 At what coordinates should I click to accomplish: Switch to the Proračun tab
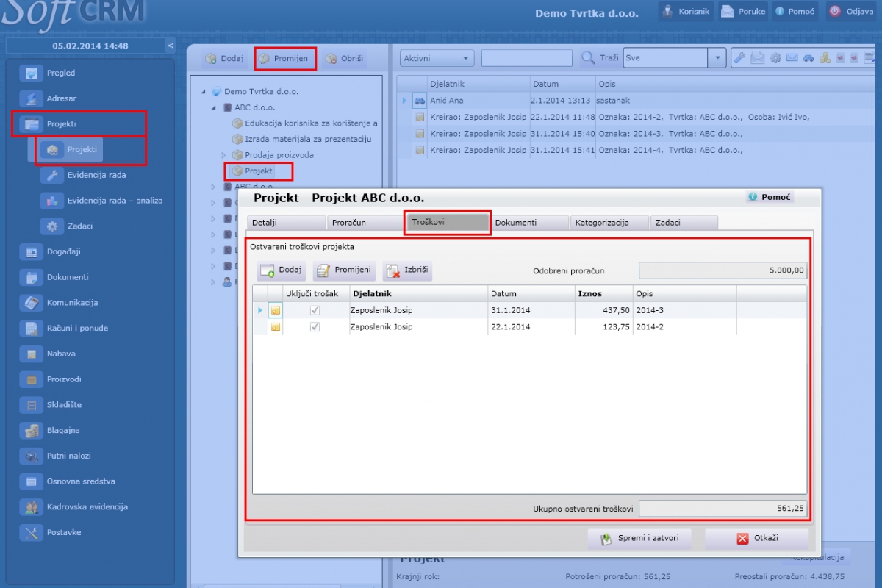pos(365,223)
